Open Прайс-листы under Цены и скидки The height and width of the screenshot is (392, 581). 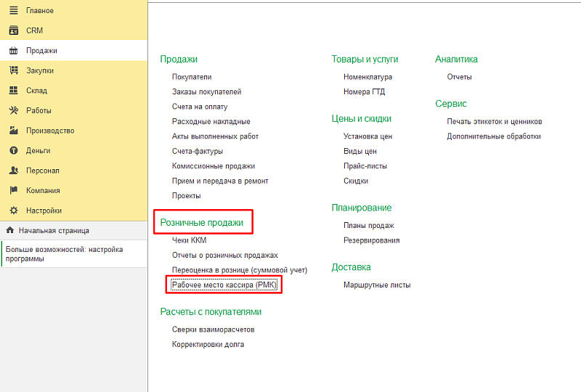[x=365, y=166]
